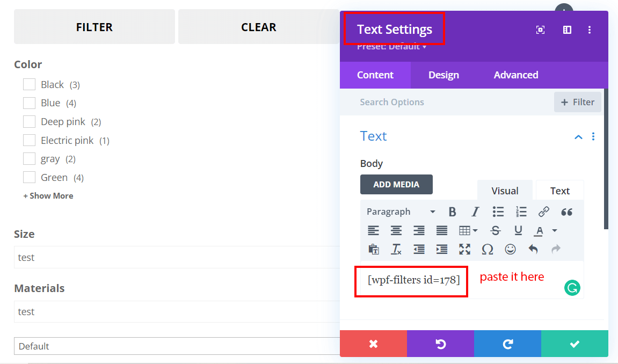Open the Materials filter dropdown
The height and width of the screenshot is (364, 618).
177,311
